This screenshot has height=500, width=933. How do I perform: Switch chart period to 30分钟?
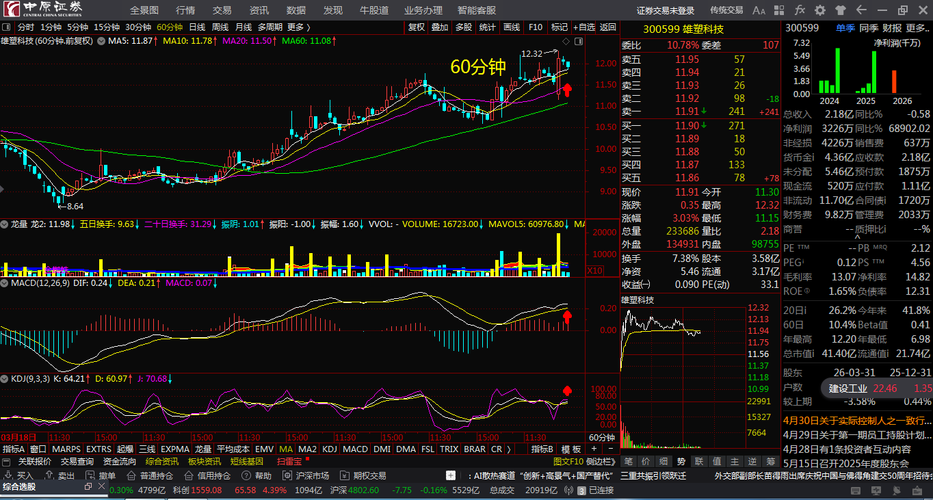coord(138,27)
